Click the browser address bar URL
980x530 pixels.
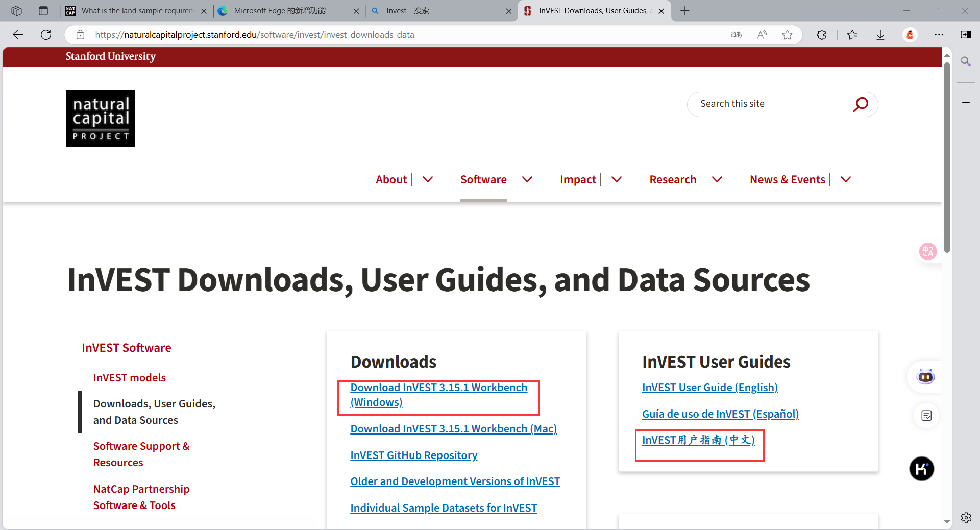point(255,35)
